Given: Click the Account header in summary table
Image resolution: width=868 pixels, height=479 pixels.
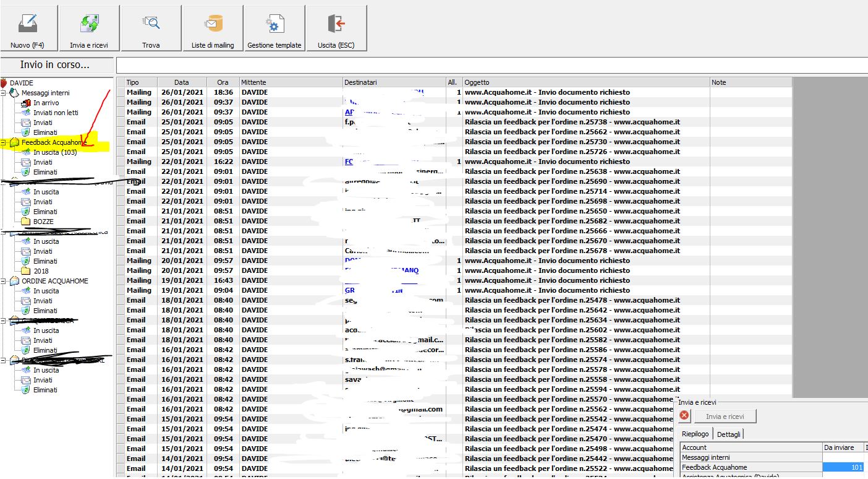Looking at the screenshot, I should [751, 447].
